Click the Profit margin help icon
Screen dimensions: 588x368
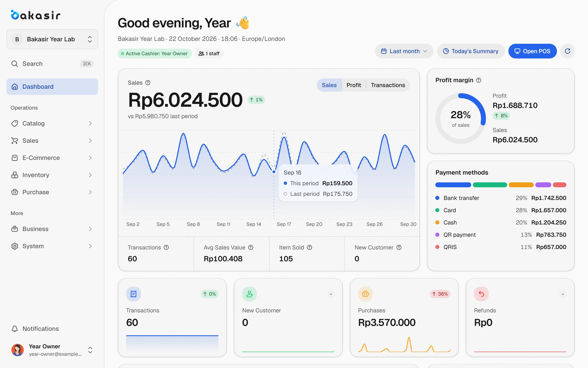(478, 80)
